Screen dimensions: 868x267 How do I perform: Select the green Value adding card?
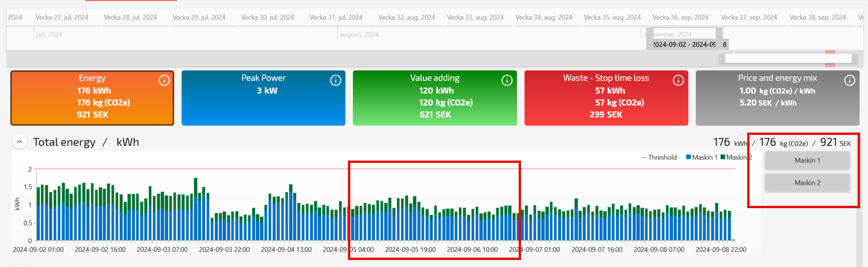coord(435,98)
